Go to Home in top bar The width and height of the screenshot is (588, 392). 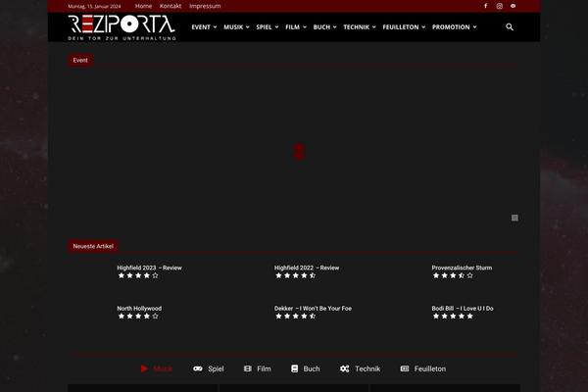pos(143,6)
